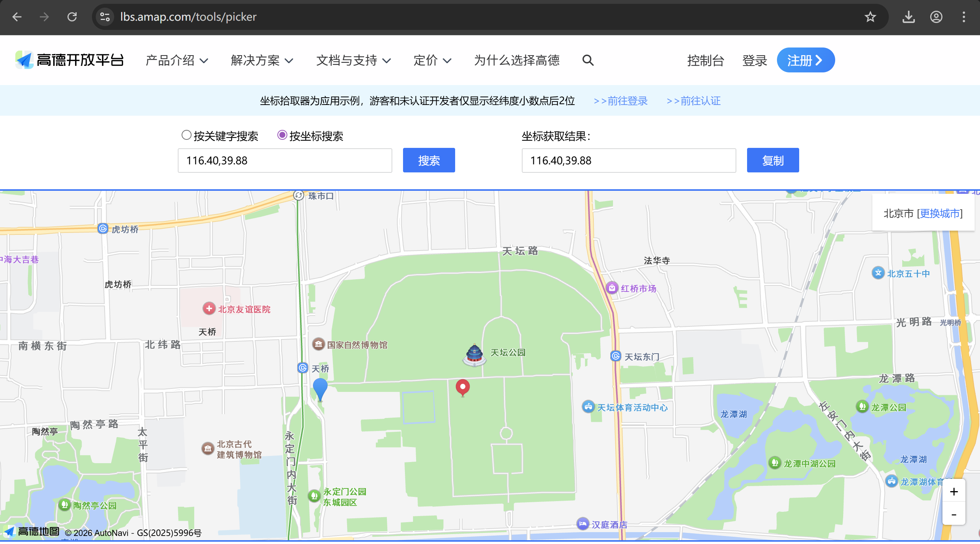Screen dimensions: 980x544
Task: Click the 南横东街 road label
Action: pyautogui.click(x=43, y=346)
